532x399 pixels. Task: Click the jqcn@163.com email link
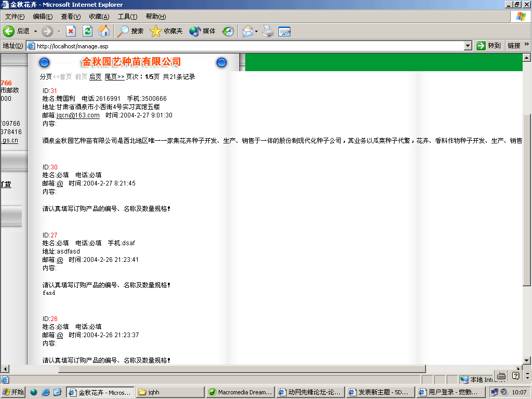click(x=78, y=115)
